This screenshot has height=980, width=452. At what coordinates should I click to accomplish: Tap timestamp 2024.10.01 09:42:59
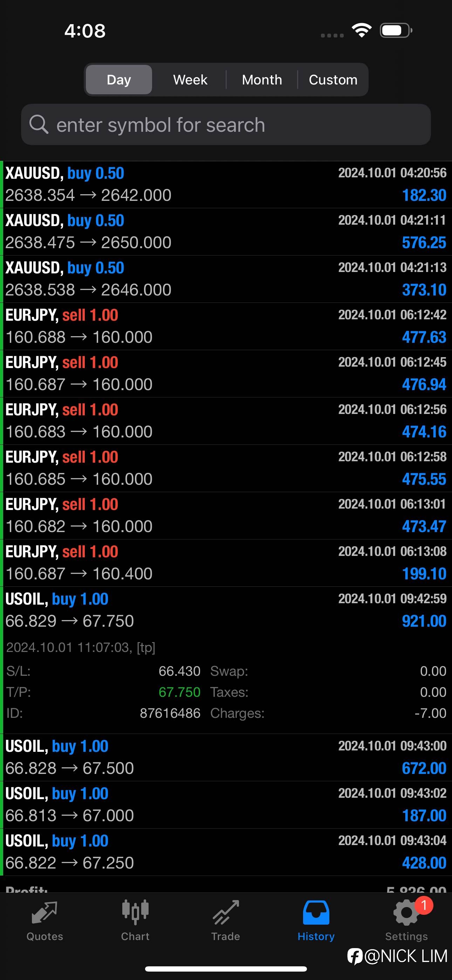point(392,598)
